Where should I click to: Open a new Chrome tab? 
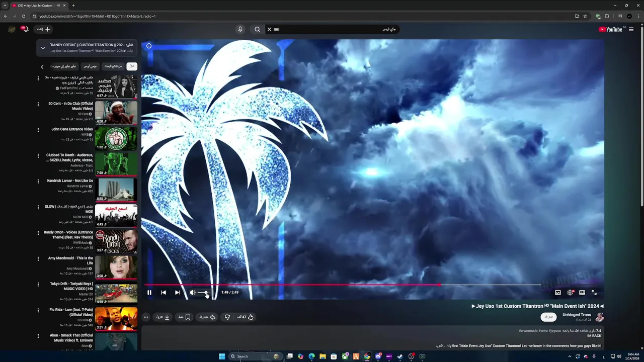73,6
